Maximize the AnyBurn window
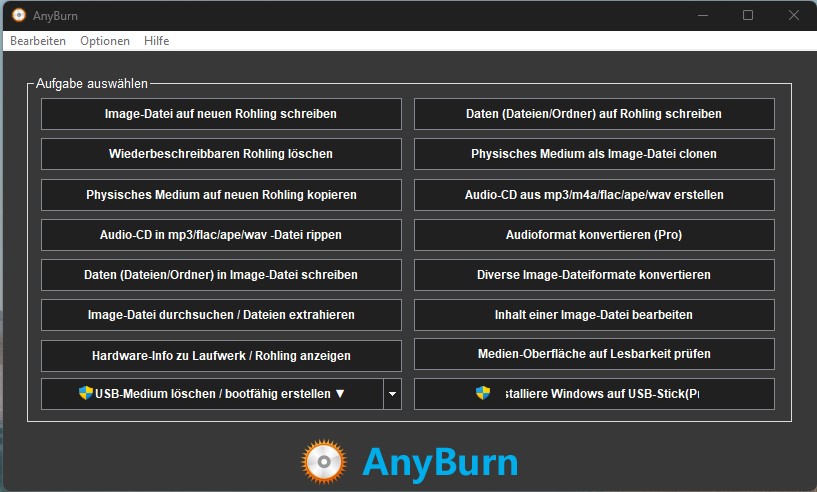The height and width of the screenshot is (492, 817). (x=748, y=15)
